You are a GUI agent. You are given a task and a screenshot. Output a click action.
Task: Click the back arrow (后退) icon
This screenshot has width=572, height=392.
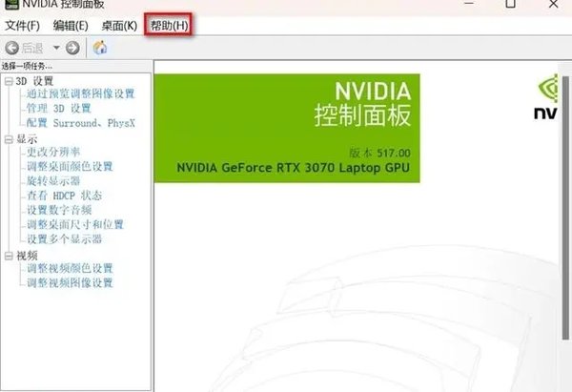click(12, 48)
